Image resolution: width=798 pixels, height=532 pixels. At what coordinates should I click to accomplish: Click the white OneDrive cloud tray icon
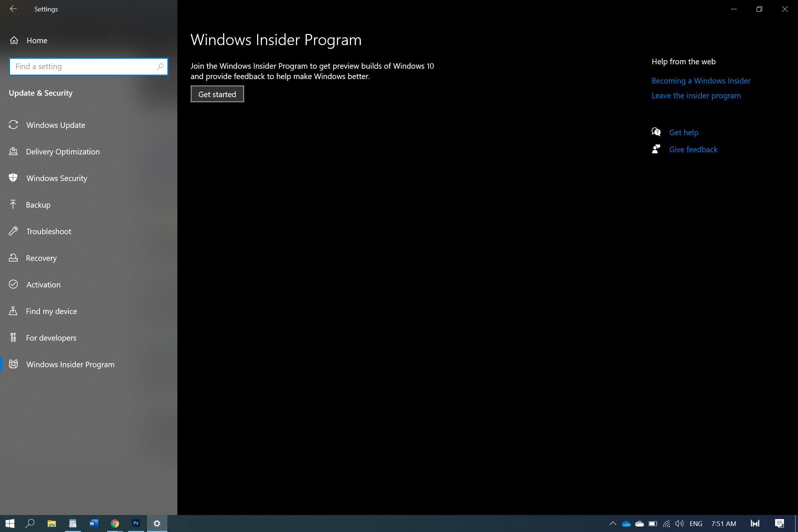(640, 524)
